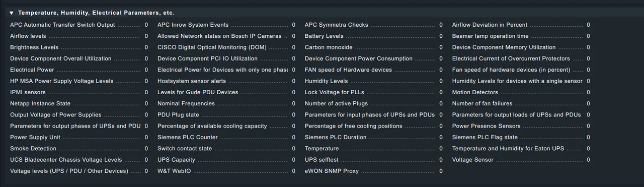Click the UPS selftest link

point(322,160)
